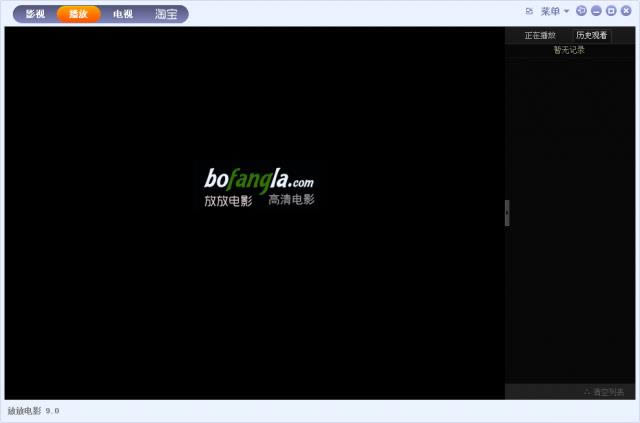This screenshot has width=640, height=423.
Task: Click the round pin icon beside minimize
Action: 581,11
